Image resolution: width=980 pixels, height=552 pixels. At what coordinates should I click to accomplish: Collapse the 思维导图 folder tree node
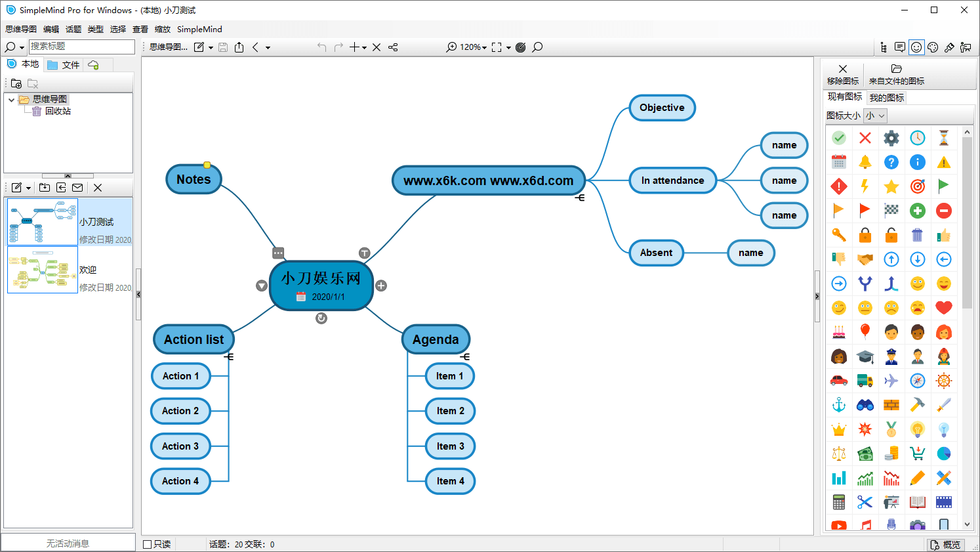(x=12, y=100)
